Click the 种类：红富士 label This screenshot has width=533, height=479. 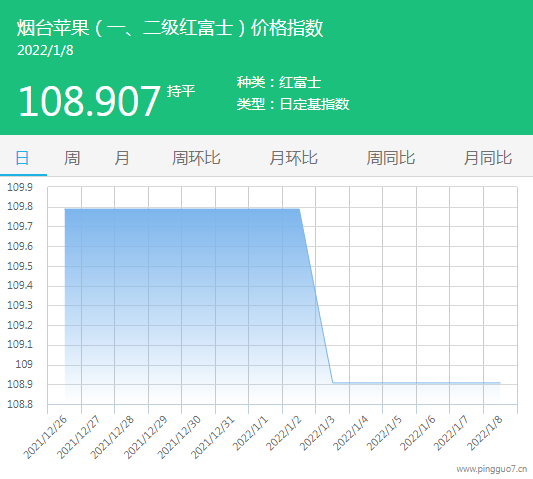[279, 82]
